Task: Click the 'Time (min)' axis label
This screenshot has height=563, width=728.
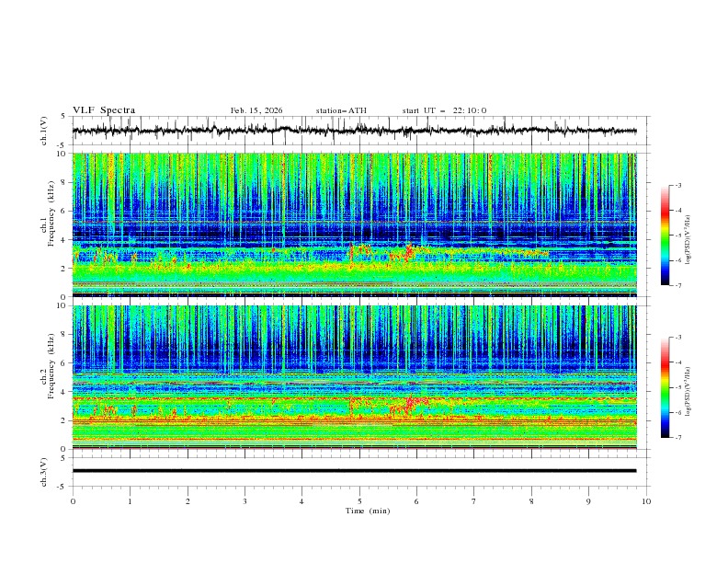Action: [x=368, y=511]
